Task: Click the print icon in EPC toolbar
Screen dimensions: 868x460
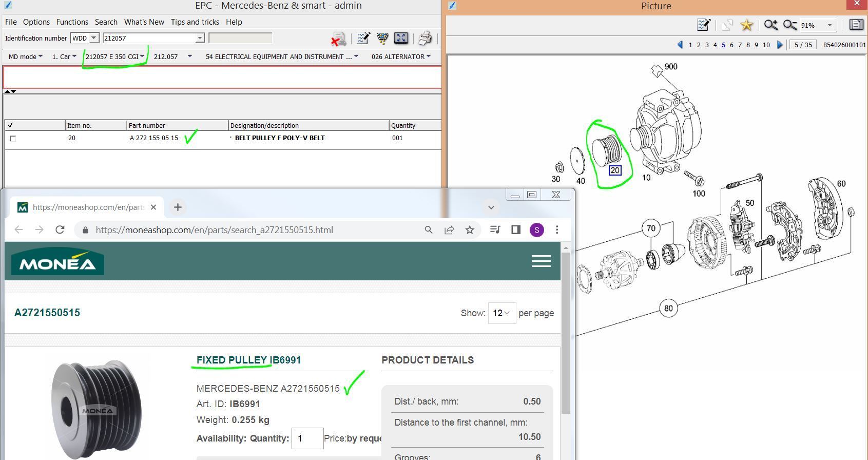Action: [425, 39]
